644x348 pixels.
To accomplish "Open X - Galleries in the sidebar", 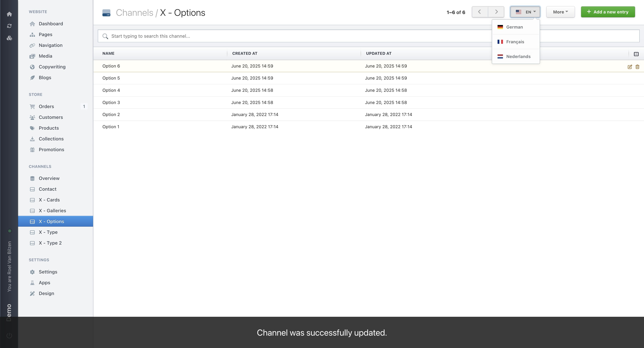I will click(52, 210).
